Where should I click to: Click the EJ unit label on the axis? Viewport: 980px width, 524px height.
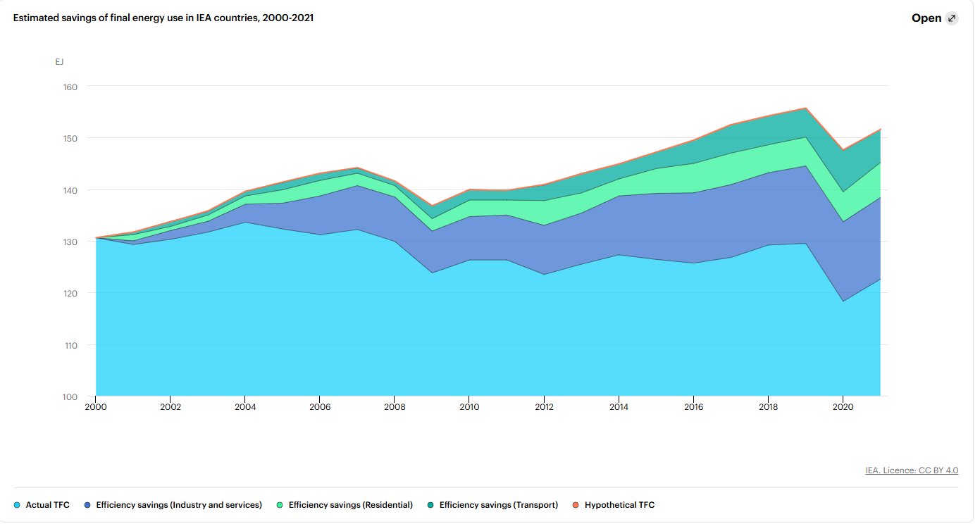coord(60,62)
